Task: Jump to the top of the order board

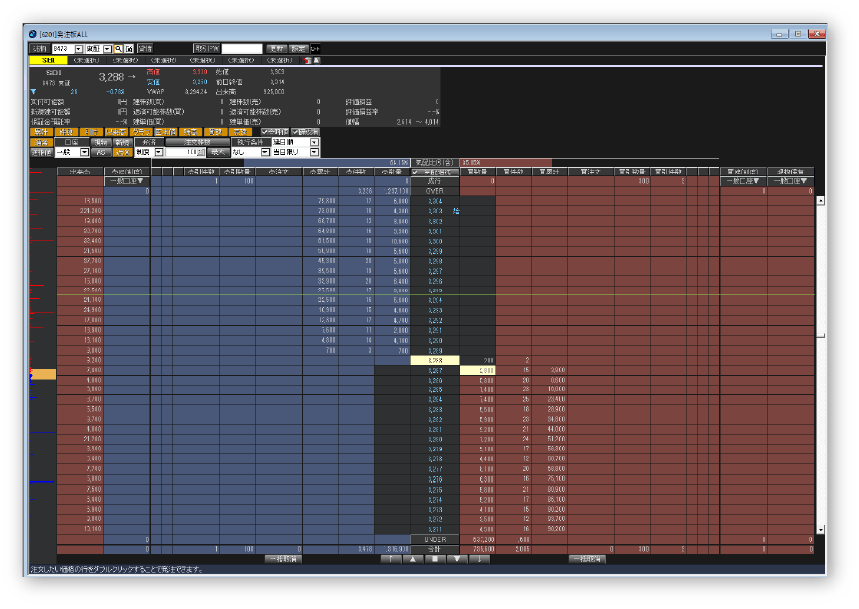Action: pos(391,559)
